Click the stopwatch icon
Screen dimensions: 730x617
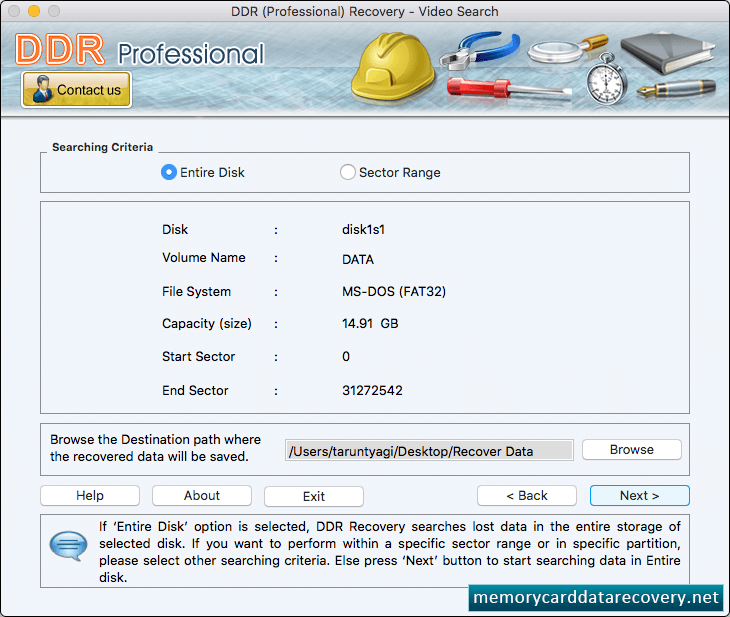point(606,79)
